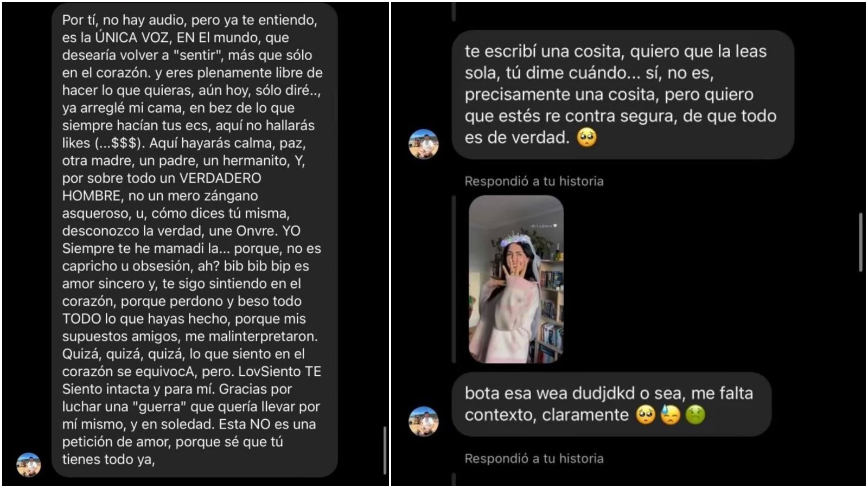The width and height of the screenshot is (868, 488).
Task: Select the long message bubble starting 'Por tí'
Action: tap(195, 240)
